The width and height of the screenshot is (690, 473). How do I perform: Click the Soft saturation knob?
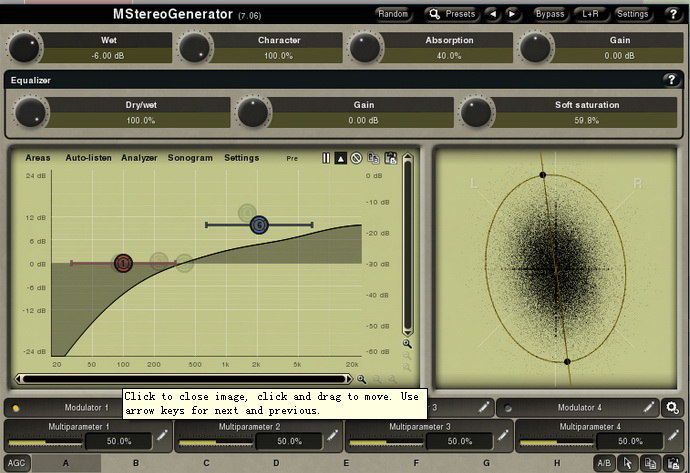476,112
